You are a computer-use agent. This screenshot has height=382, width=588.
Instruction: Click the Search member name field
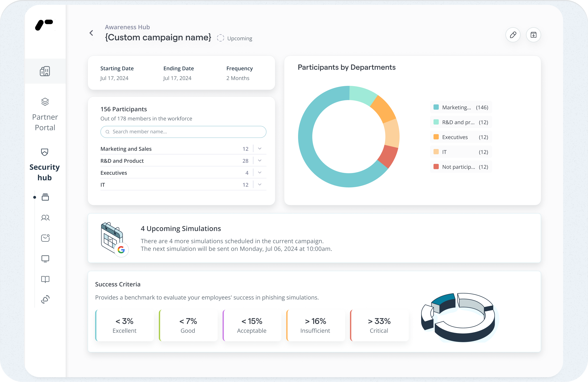click(183, 132)
